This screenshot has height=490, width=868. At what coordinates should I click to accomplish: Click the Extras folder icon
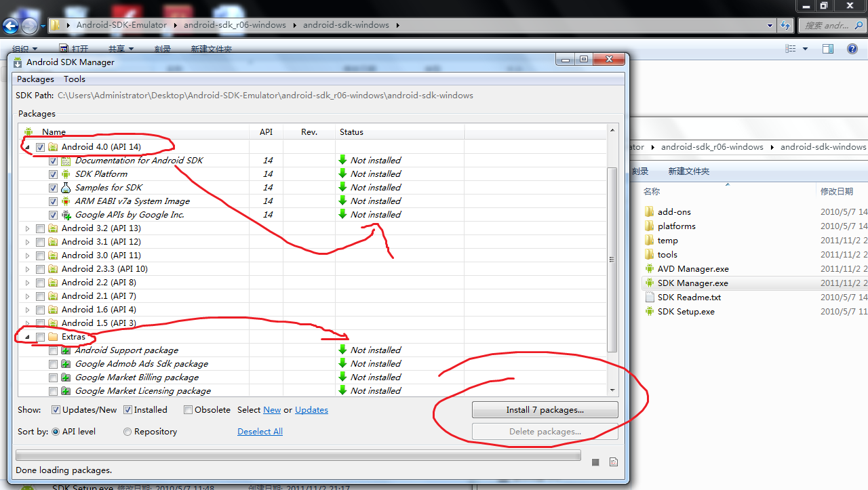(53, 337)
